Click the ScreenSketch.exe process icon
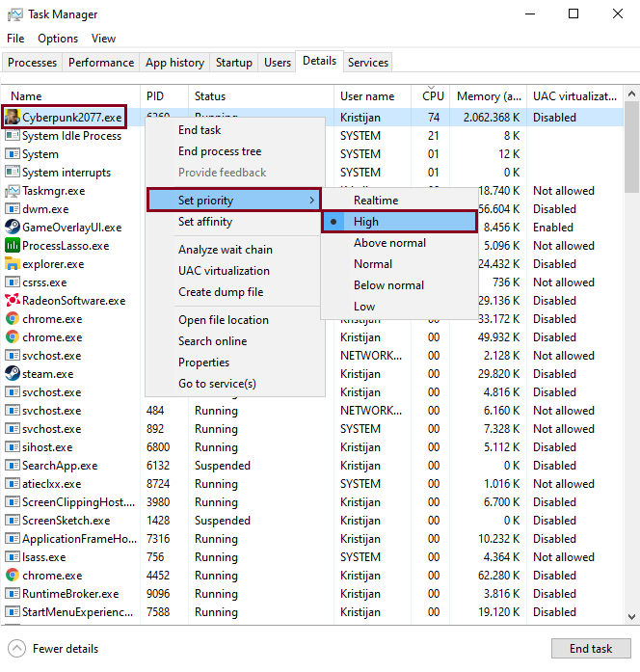The width and height of the screenshot is (640, 672). 13,521
